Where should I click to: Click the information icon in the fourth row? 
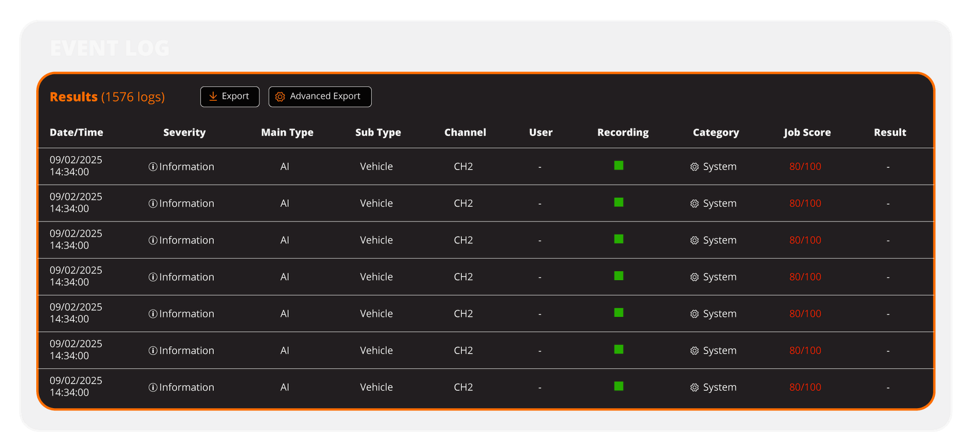pyautogui.click(x=153, y=277)
